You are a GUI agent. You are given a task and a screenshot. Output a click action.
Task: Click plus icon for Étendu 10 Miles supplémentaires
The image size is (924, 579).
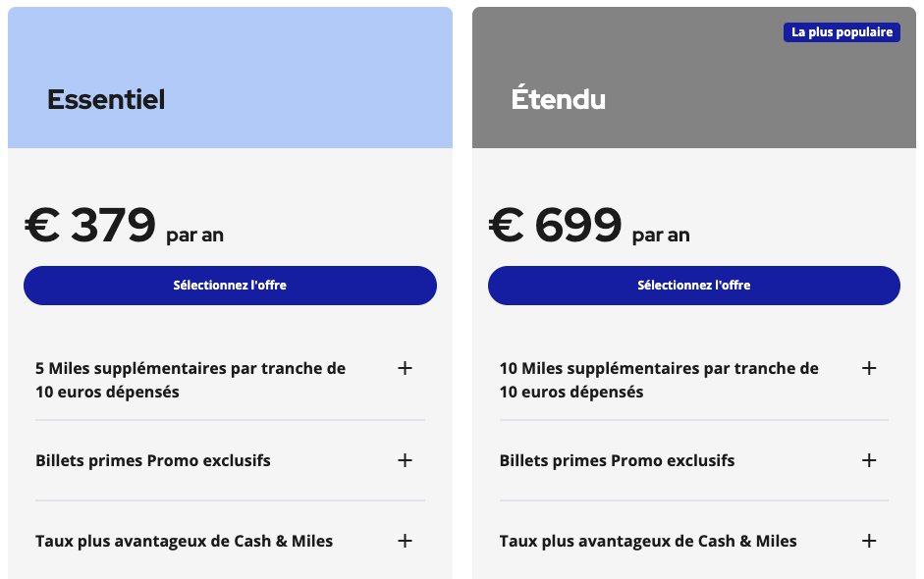click(868, 369)
